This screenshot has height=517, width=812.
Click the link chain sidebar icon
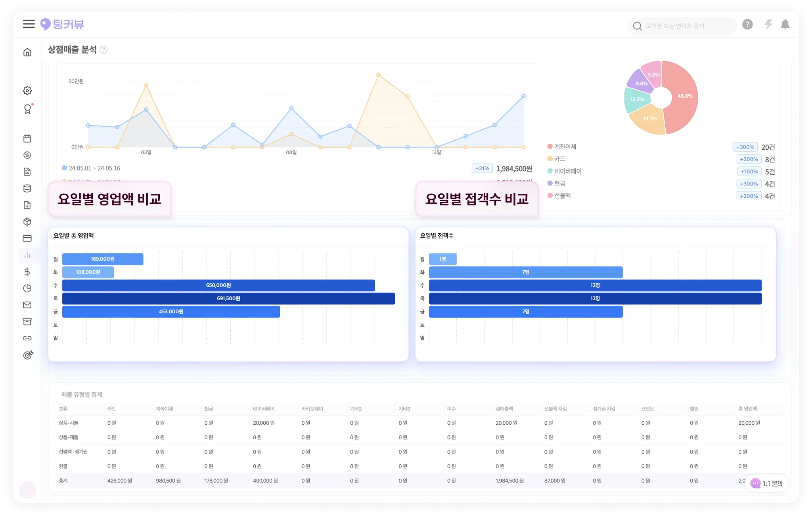[x=27, y=338]
